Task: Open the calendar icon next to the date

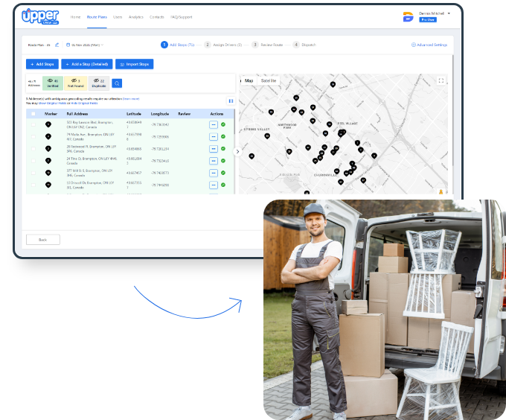Action: point(68,45)
